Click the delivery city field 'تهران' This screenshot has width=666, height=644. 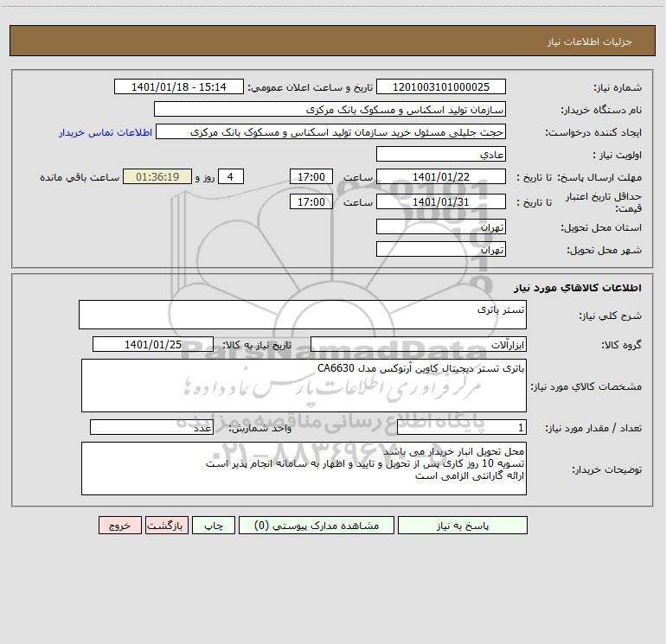click(441, 249)
